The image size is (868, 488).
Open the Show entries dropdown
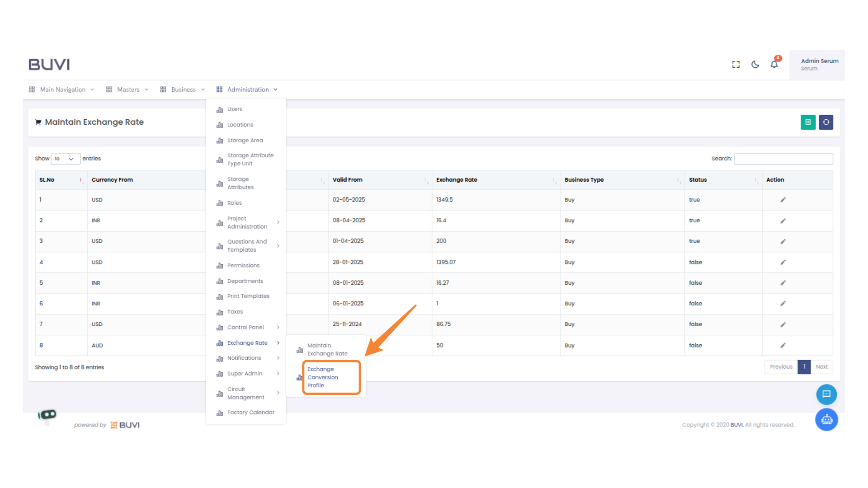(x=65, y=159)
